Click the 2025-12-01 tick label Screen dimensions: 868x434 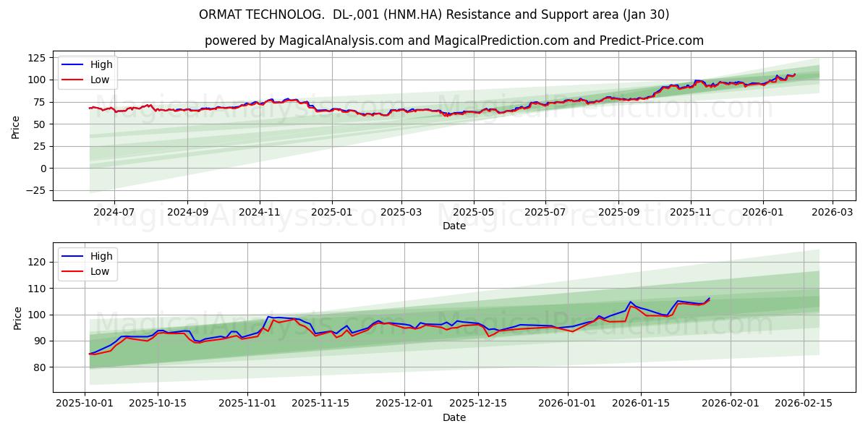(404, 404)
